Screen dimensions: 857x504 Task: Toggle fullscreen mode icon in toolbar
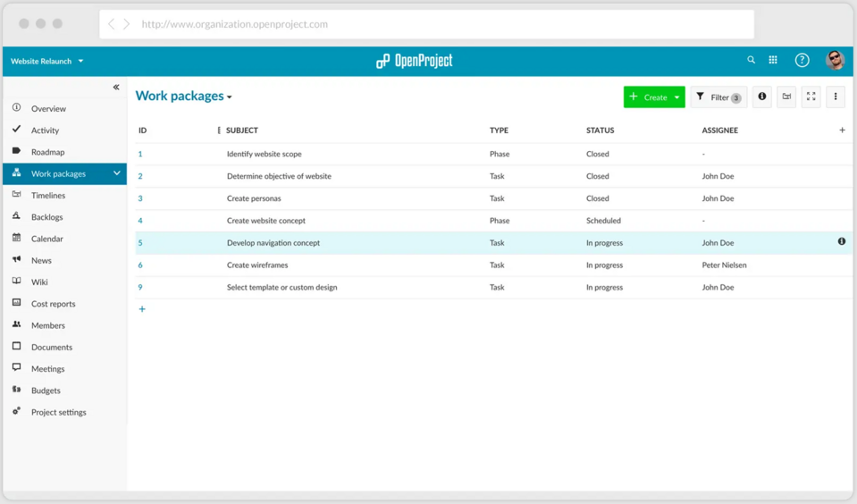click(811, 97)
